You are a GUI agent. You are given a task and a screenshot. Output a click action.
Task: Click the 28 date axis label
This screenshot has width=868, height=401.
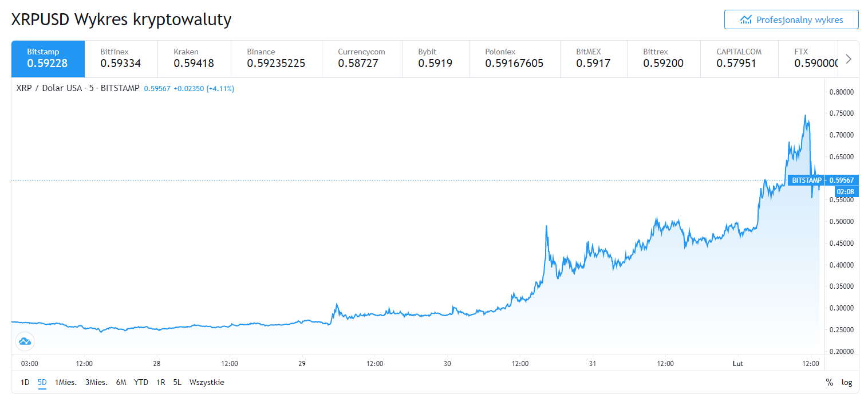click(157, 363)
